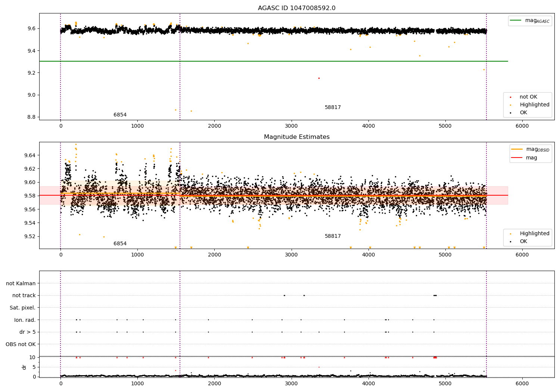Click the 'Sat. pixel.' axis label
The width and height of the screenshot is (560, 392).
(x=22, y=308)
